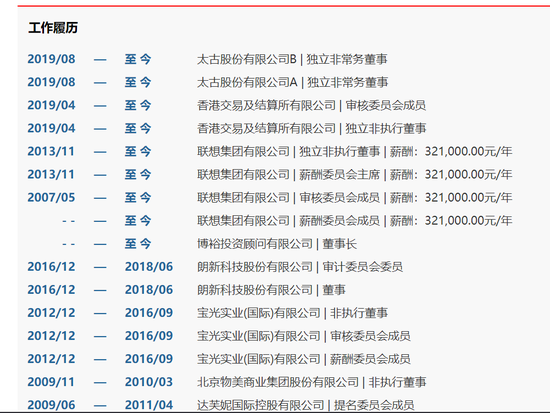
Task: Click 宝光实业(国际)有限公司 审核委员会成员 entry
Action: pos(303,336)
